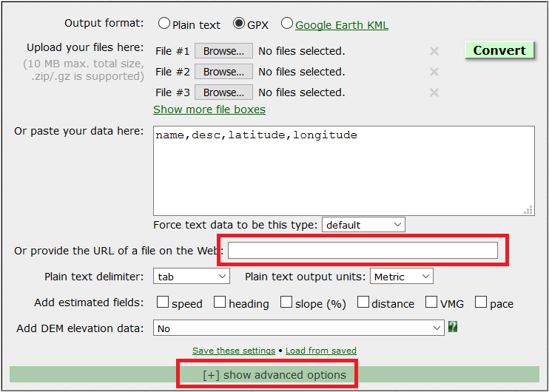Enable the pace estimated field
Viewport: 549px width, 392px height.
[481, 302]
